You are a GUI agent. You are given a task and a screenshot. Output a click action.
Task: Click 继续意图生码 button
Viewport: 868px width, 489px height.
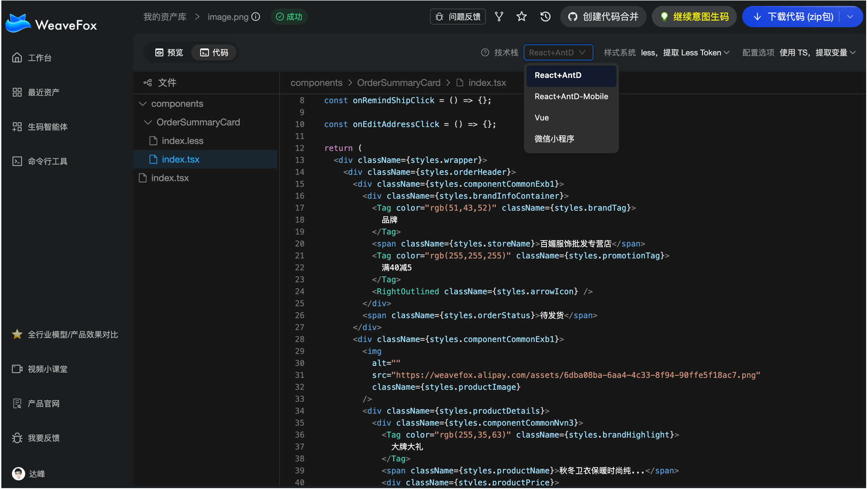point(694,17)
